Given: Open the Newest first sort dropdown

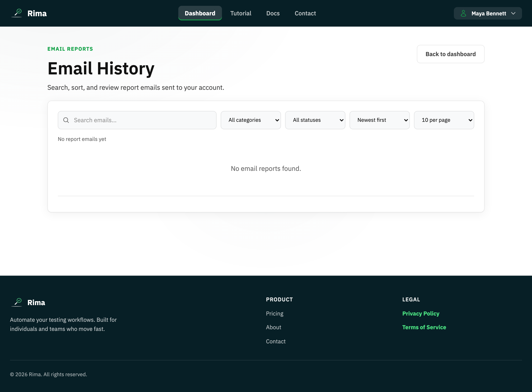Looking at the screenshot, I should pyautogui.click(x=379, y=120).
